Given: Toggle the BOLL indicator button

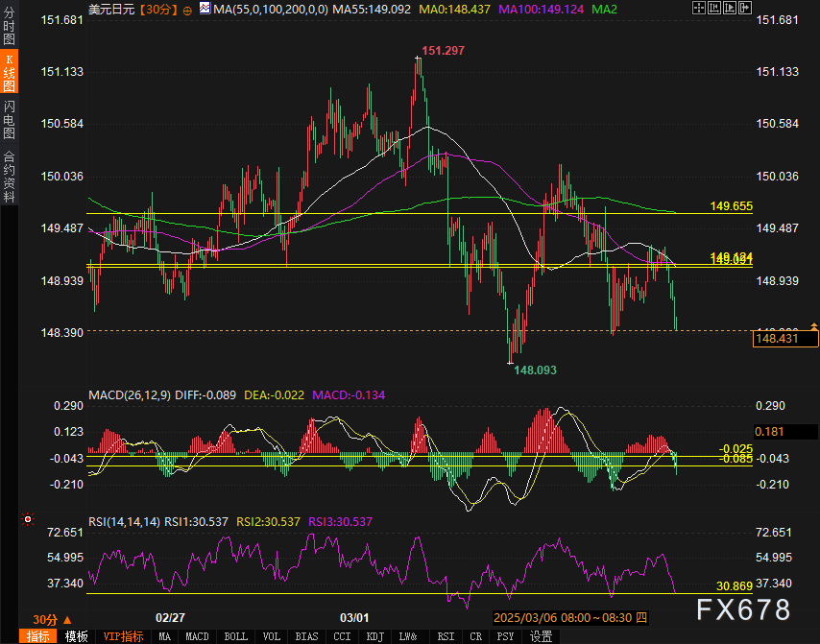Looking at the screenshot, I should (234, 636).
